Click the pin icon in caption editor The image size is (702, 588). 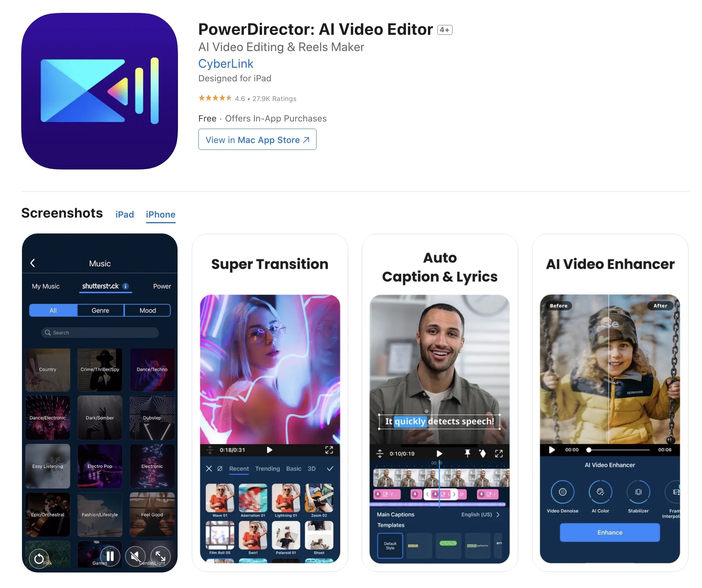pos(468,453)
